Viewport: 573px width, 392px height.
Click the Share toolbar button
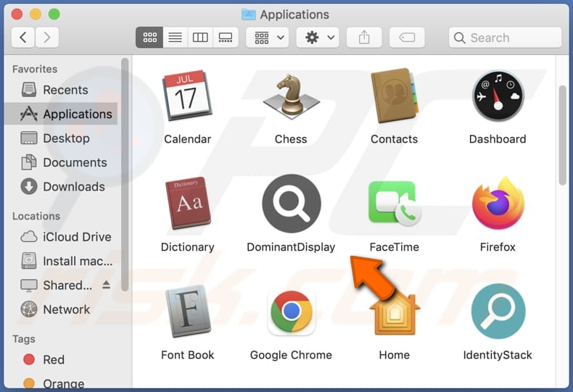coord(364,37)
